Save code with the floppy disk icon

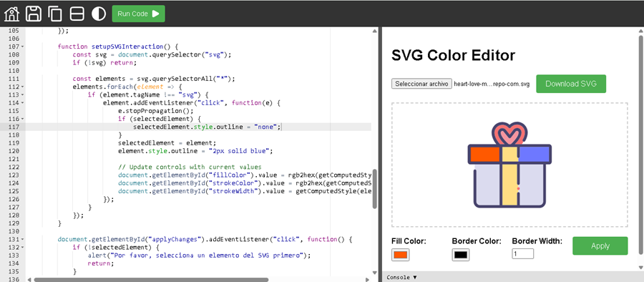click(34, 14)
